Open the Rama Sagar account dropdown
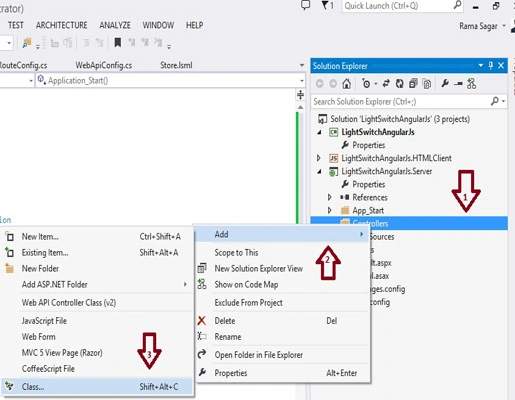 482,26
